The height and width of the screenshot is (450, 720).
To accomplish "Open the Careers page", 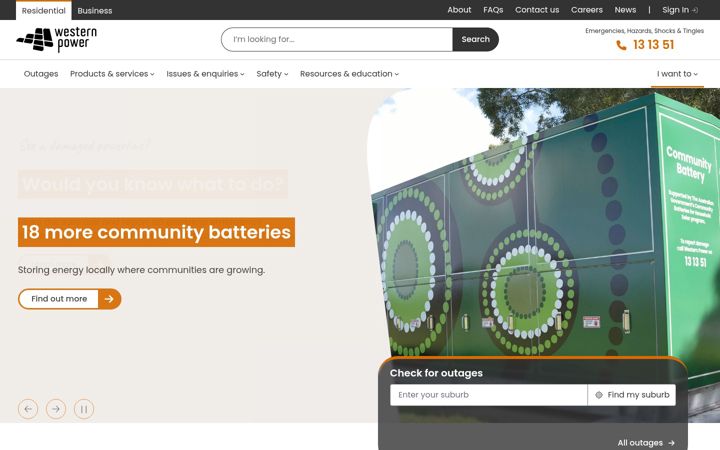I will pyautogui.click(x=586, y=10).
